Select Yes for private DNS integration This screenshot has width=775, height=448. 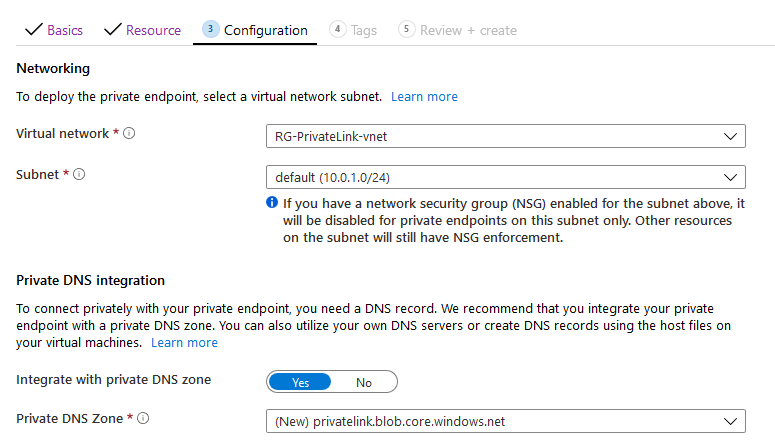click(300, 382)
